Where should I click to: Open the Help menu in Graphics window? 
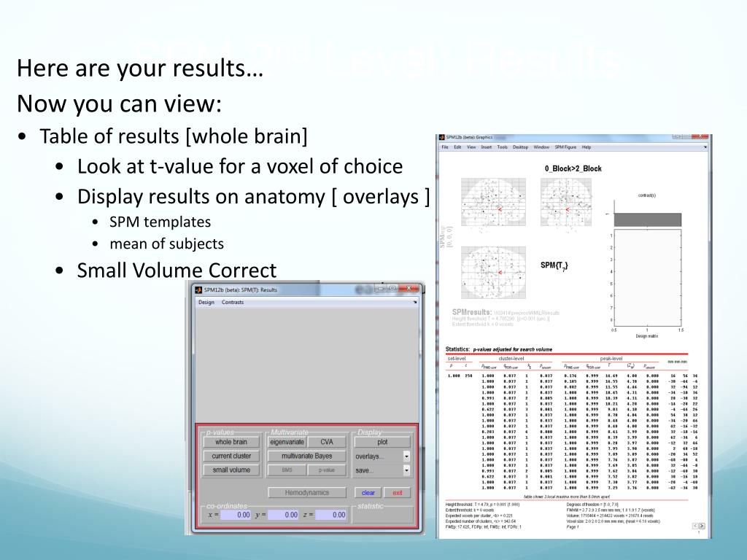pos(587,147)
